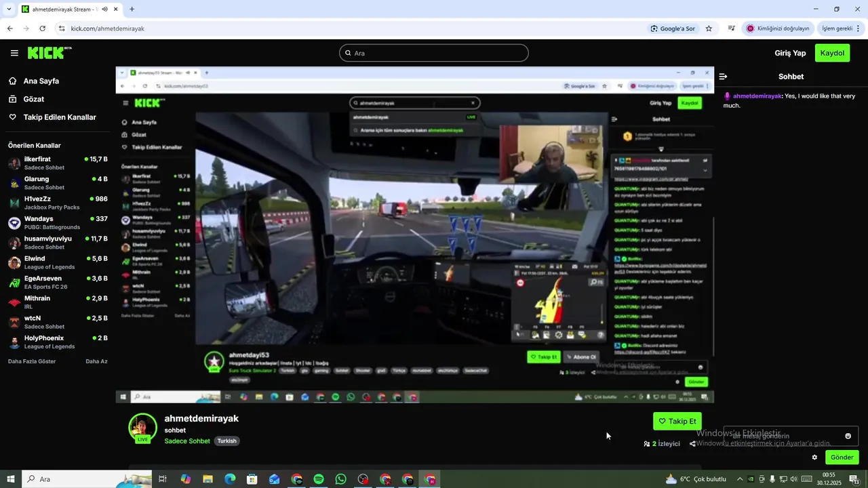Viewport: 868px width, 488px height.
Task: Open Task View on taskbar
Action: (163, 479)
